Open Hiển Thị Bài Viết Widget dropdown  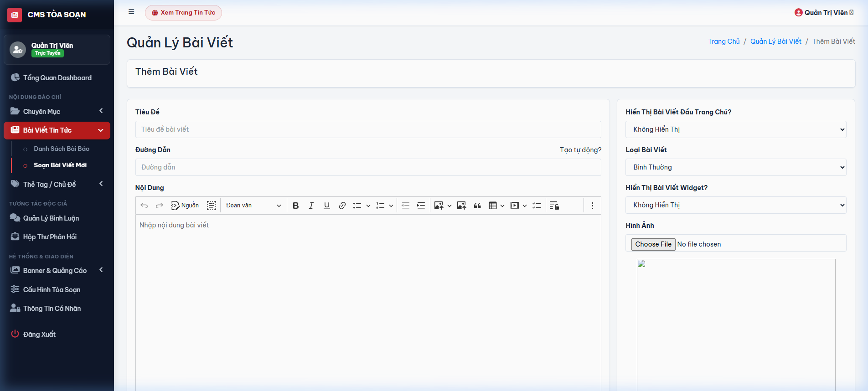tap(736, 205)
